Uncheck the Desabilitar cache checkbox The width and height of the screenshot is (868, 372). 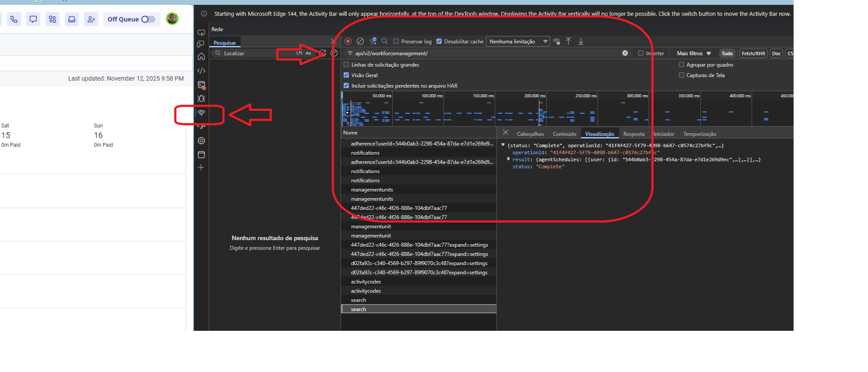pyautogui.click(x=439, y=42)
